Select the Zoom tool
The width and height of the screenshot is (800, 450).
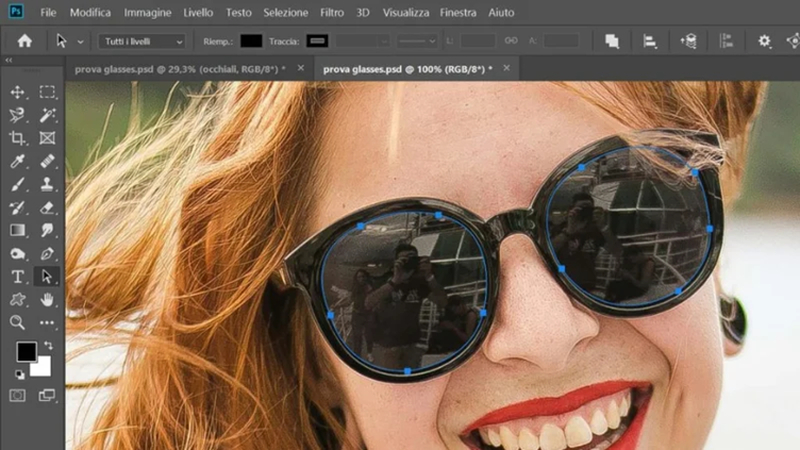[17, 322]
